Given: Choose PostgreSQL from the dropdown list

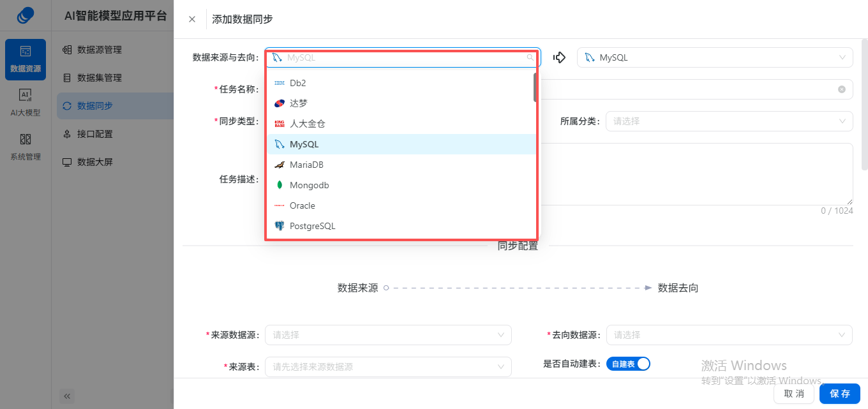Looking at the screenshot, I should (401, 226).
